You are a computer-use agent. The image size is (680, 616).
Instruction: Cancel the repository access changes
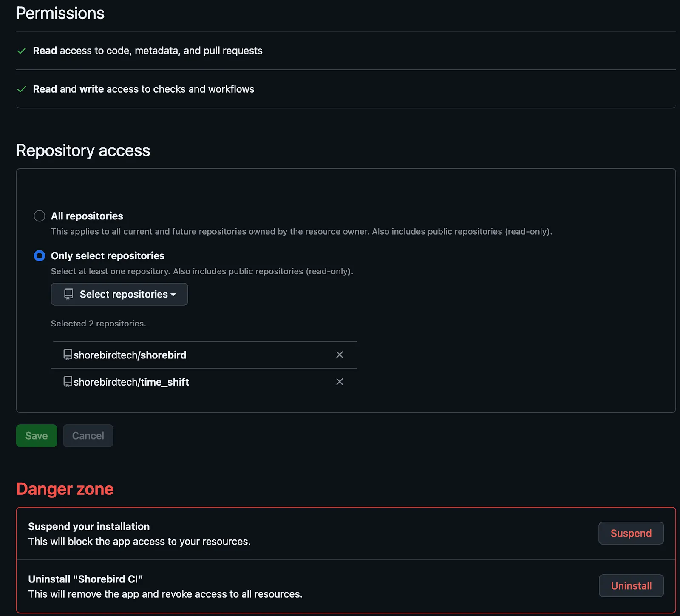pos(88,435)
